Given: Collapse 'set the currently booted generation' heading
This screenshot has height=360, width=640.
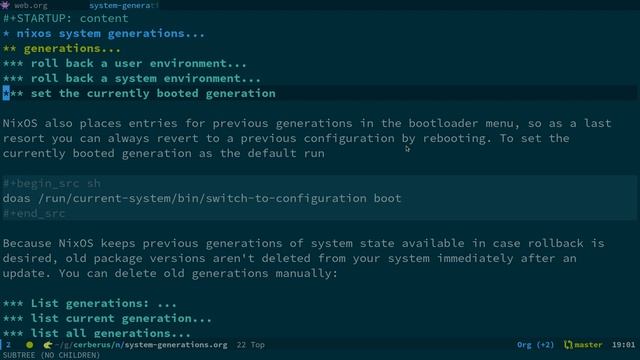Looking at the screenshot, I should [x=139, y=93].
